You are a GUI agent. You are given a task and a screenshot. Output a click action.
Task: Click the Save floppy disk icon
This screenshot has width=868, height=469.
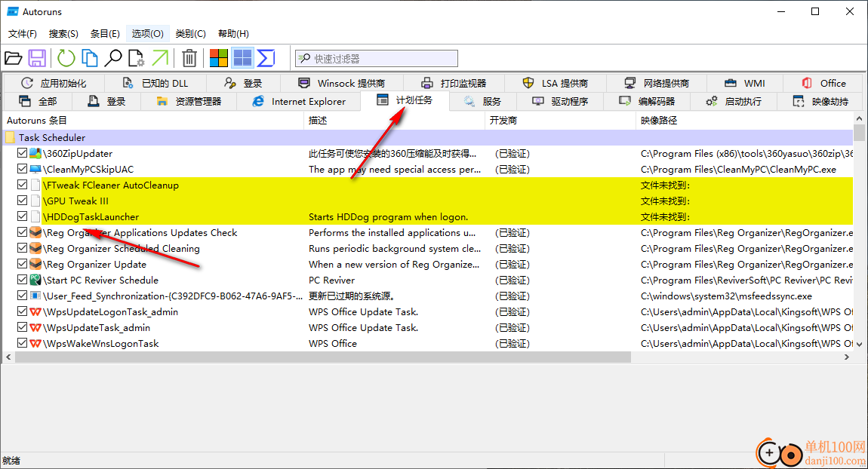click(37, 58)
